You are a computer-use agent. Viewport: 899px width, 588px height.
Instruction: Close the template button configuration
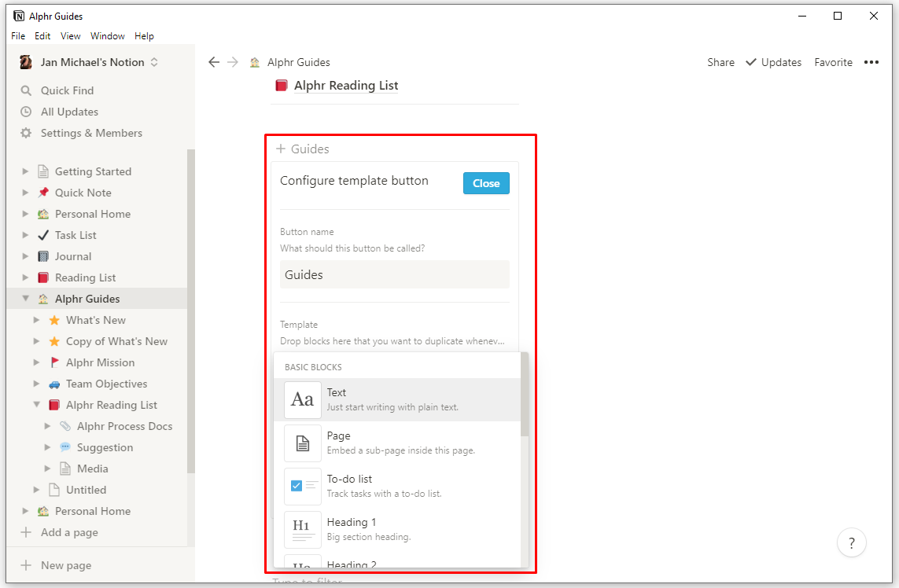pyautogui.click(x=486, y=183)
